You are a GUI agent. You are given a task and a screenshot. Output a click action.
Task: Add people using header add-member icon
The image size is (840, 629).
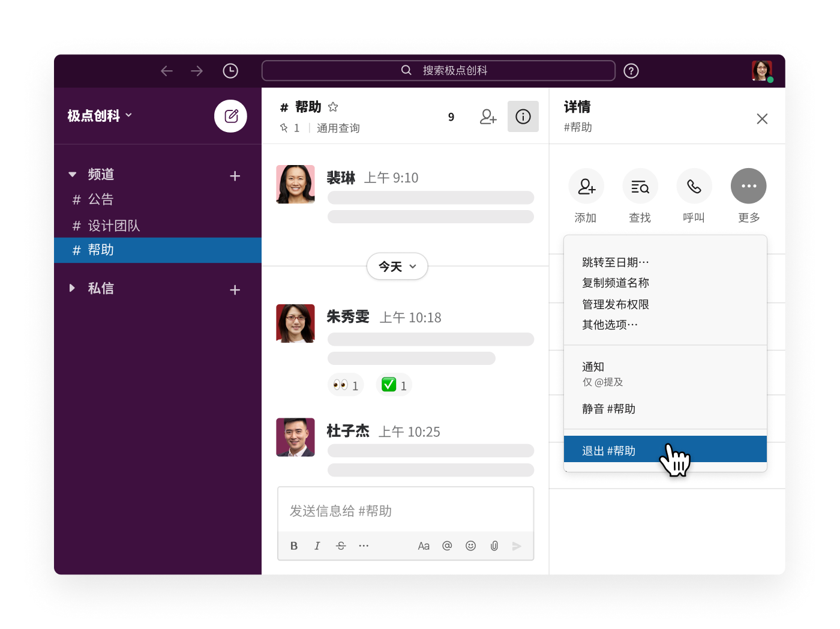point(488,116)
